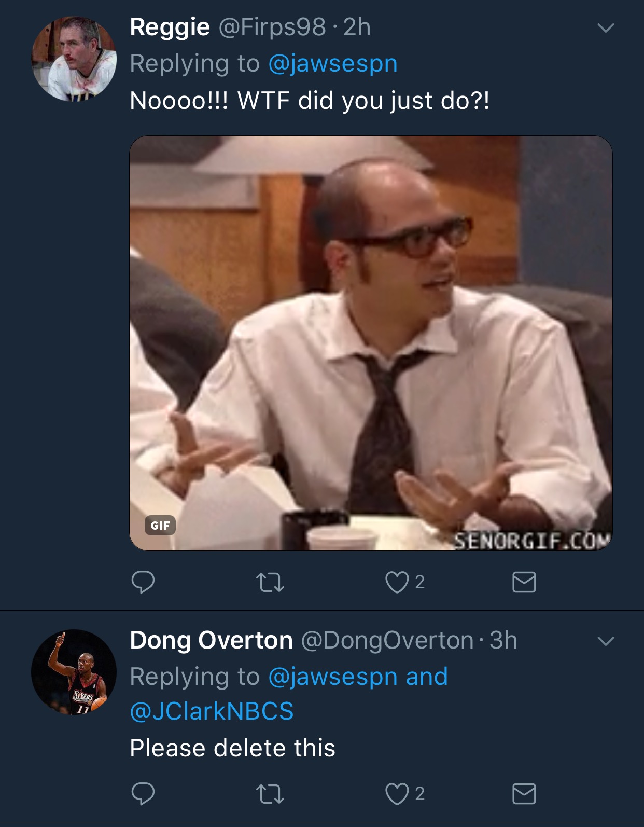Expand menu chevron on Dong Overton's tweet
644x827 pixels.
click(605, 641)
